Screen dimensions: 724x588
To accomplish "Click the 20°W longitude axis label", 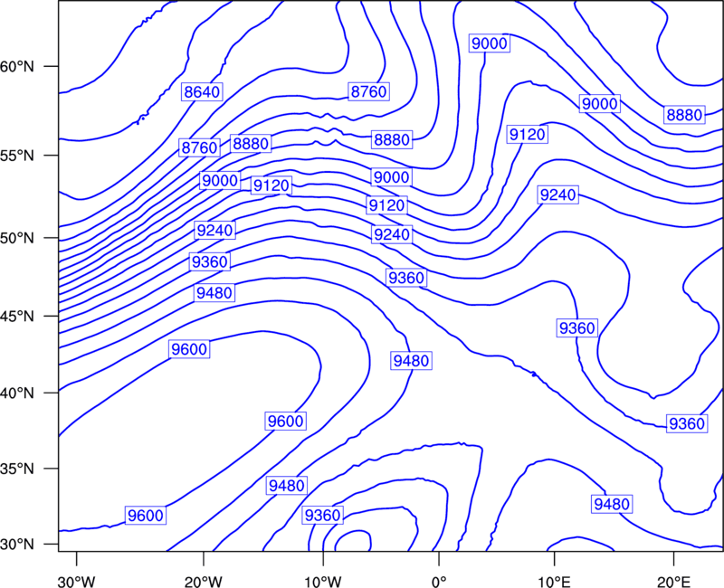I will click(x=204, y=582).
